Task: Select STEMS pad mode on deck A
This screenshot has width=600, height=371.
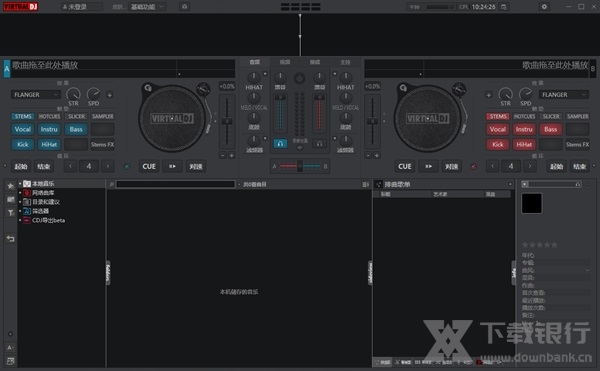Action: [23, 116]
